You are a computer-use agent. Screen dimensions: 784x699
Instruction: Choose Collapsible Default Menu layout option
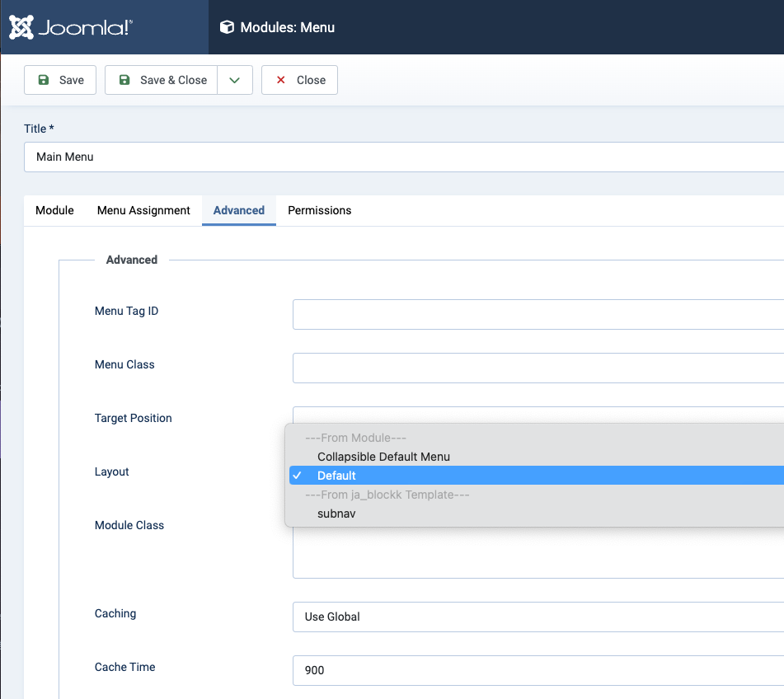383,457
